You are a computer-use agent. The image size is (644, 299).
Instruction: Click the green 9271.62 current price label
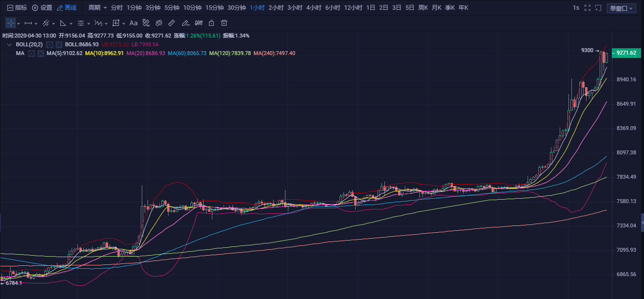click(626, 53)
